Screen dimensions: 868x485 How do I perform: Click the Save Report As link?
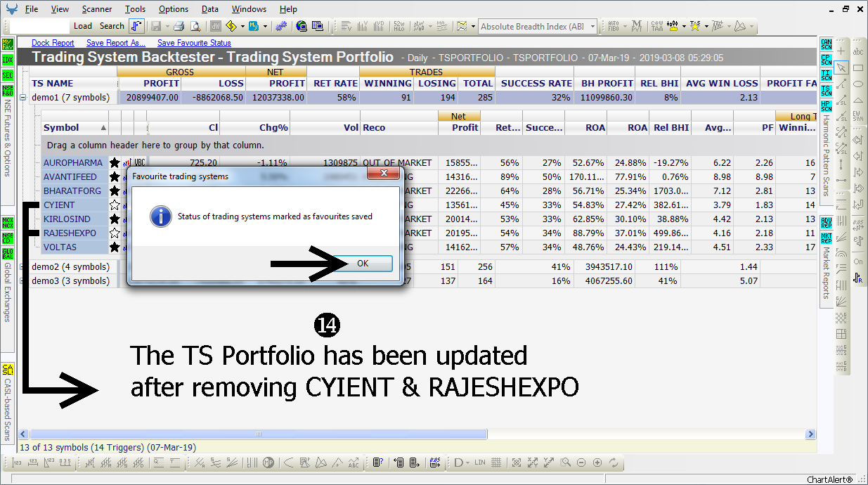click(116, 43)
